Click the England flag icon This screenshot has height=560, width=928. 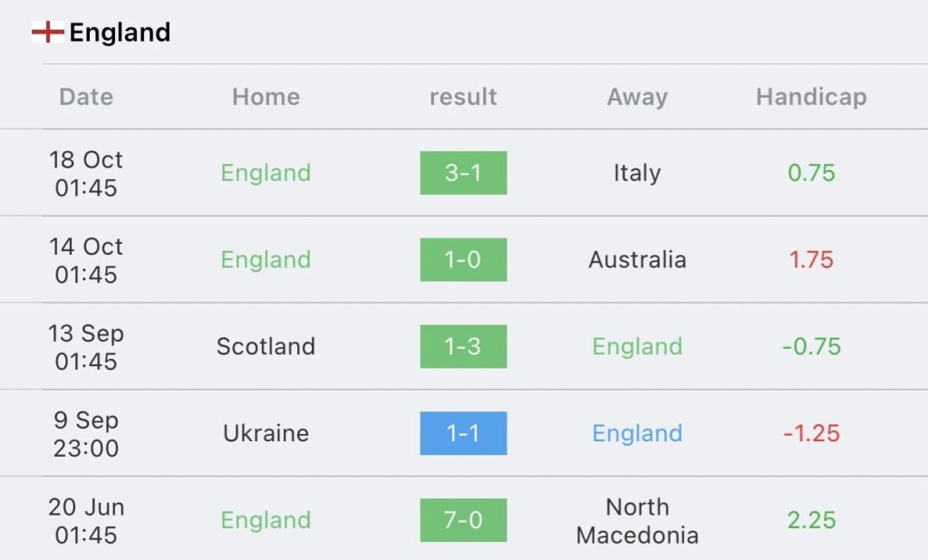48,32
